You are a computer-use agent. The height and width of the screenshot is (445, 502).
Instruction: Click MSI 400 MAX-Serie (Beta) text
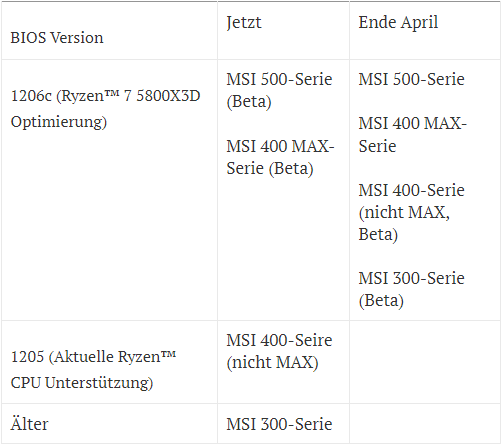click(x=280, y=157)
